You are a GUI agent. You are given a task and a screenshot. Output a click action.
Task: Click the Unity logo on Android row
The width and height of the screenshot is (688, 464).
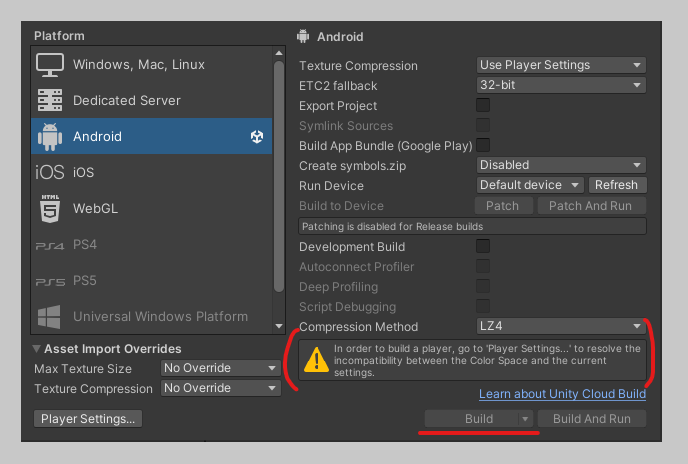tap(257, 137)
